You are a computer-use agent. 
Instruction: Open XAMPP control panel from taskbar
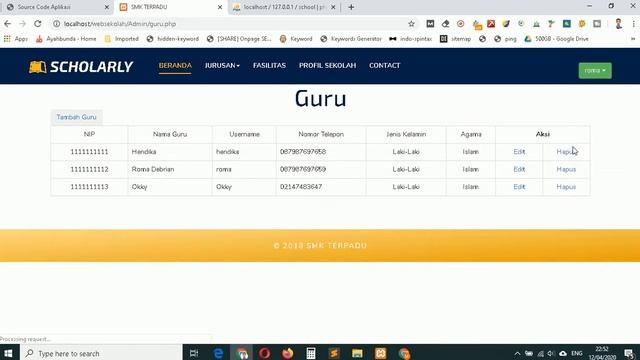380,353
